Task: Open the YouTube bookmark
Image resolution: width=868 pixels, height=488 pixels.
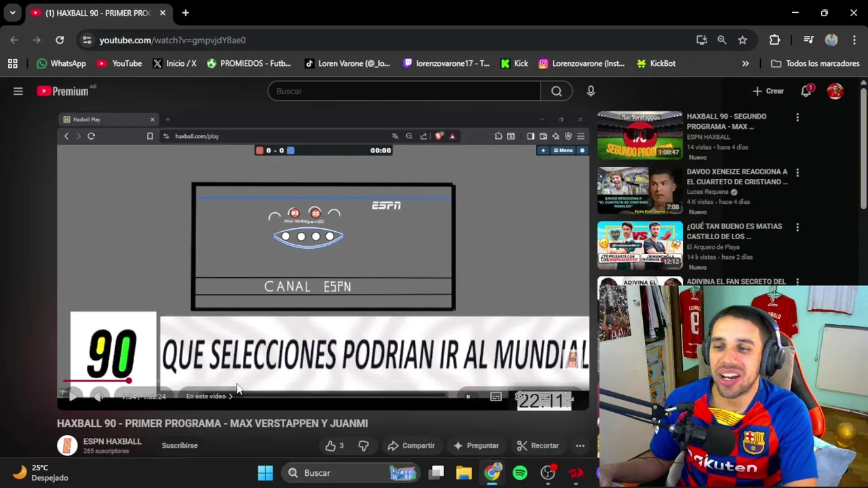Action: [x=119, y=63]
